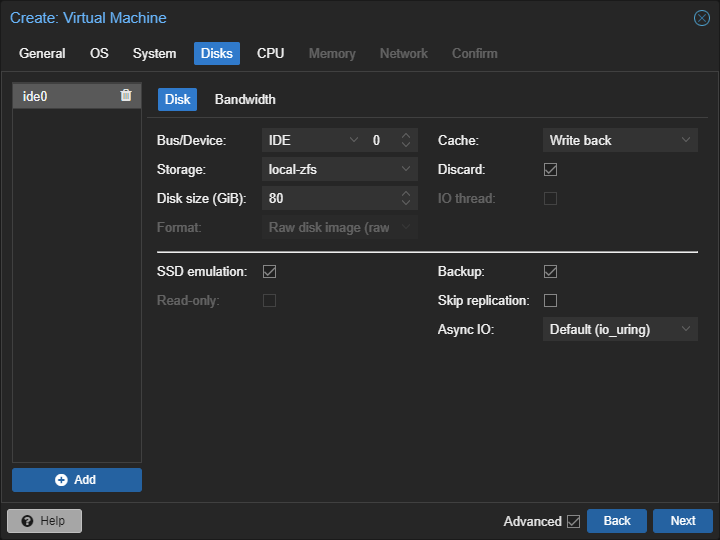Toggle the Advanced options checkbox
The image size is (720, 540).
pos(573,521)
